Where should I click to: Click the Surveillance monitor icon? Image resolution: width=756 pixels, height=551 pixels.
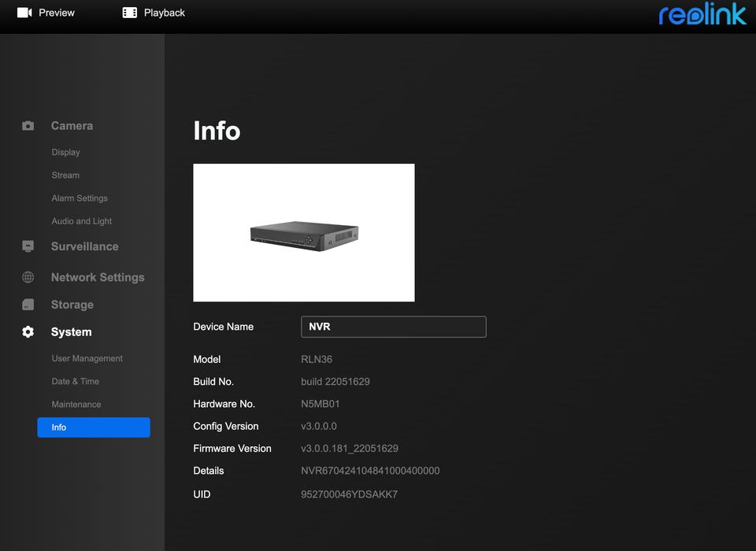tap(28, 246)
